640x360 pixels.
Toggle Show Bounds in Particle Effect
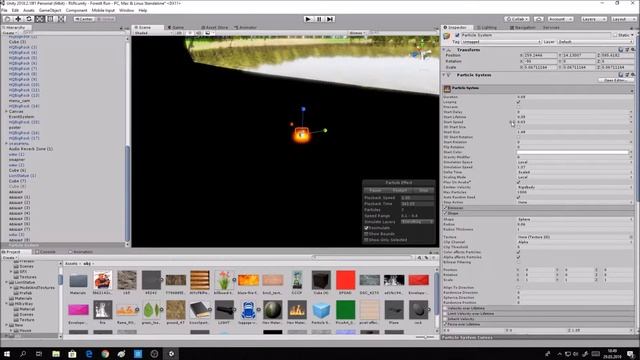point(367,234)
